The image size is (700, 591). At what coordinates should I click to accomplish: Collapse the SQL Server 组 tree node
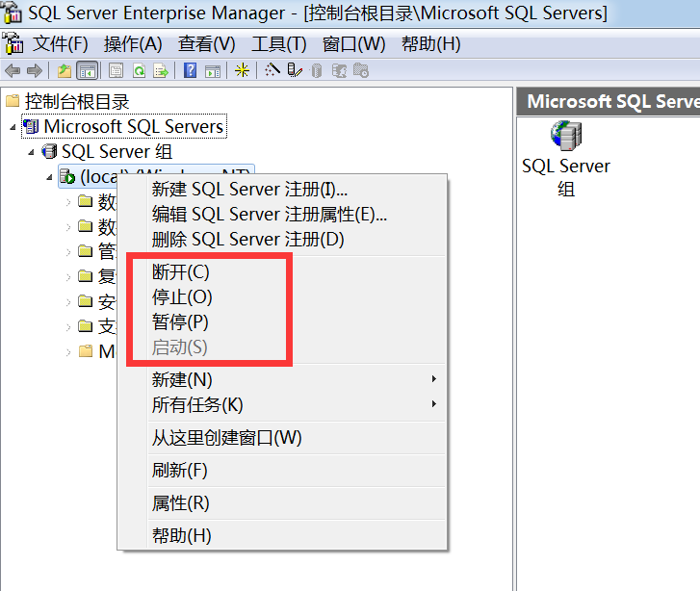(31, 152)
